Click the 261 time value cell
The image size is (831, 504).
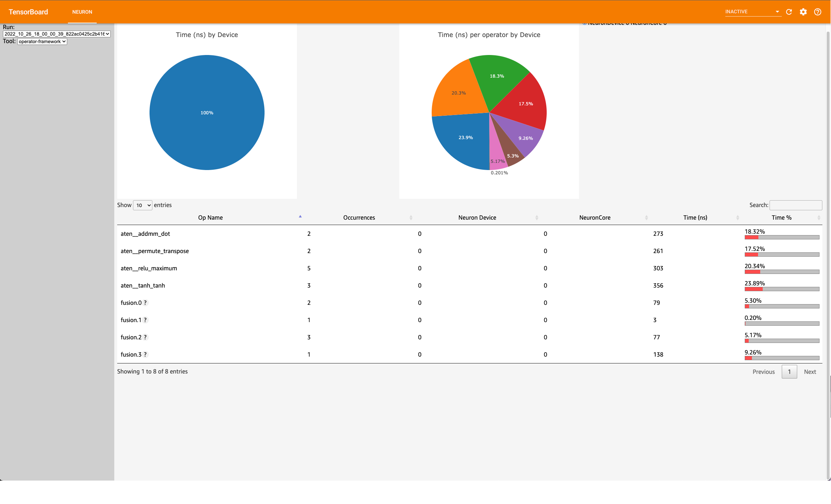(658, 251)
